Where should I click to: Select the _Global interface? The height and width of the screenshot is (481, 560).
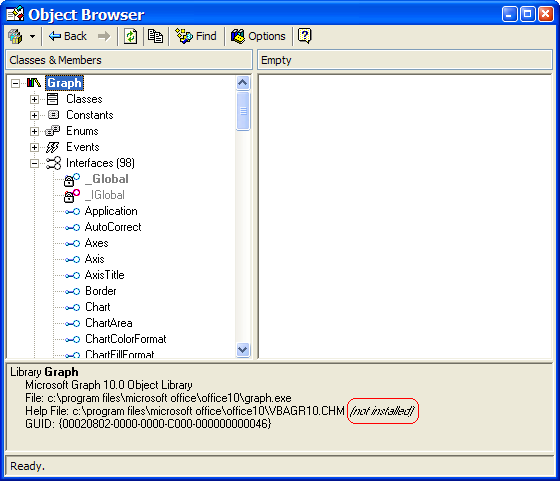[107, 179]
